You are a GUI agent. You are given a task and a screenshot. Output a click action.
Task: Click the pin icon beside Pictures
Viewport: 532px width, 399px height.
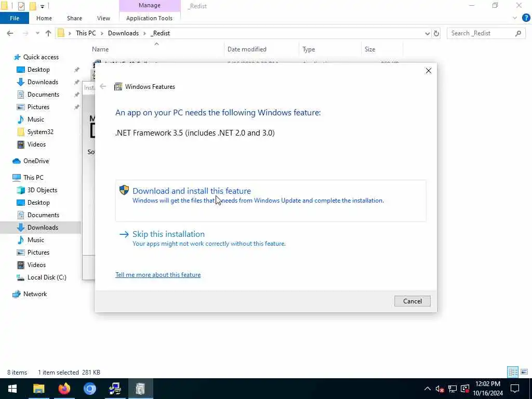click(x=77, y=107)
